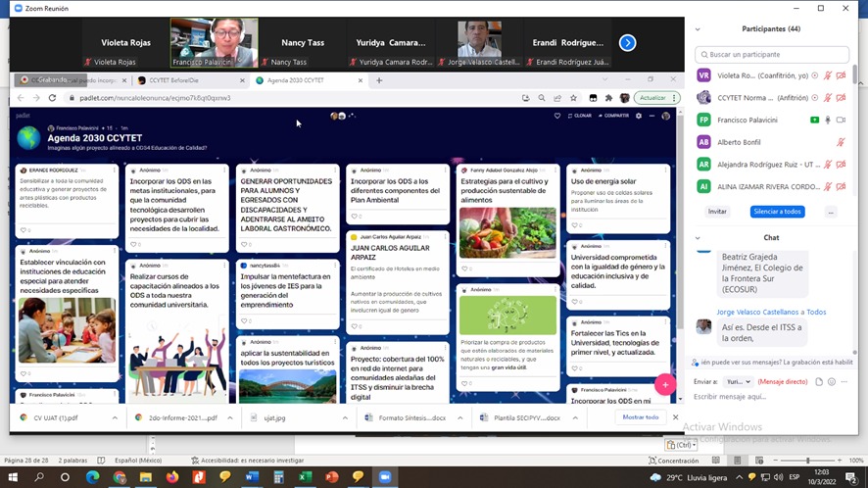Click Actualizar in the browser
Screen dimensions: 868x488
coord(652,98)
